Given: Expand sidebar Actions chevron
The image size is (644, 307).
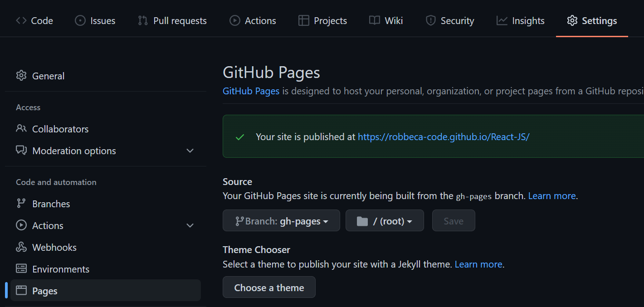Looking at the screenshot, I should click(190, 225).
